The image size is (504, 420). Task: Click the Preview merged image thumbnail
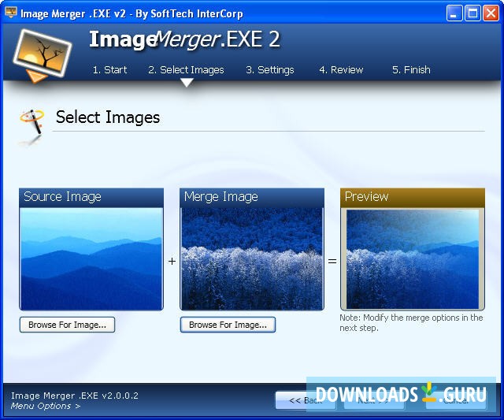(413, 259)
